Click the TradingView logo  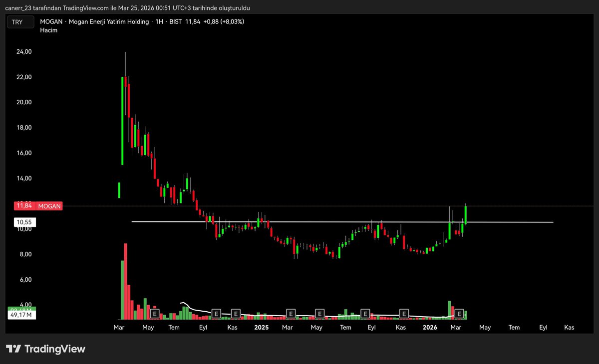coord(45,349)
